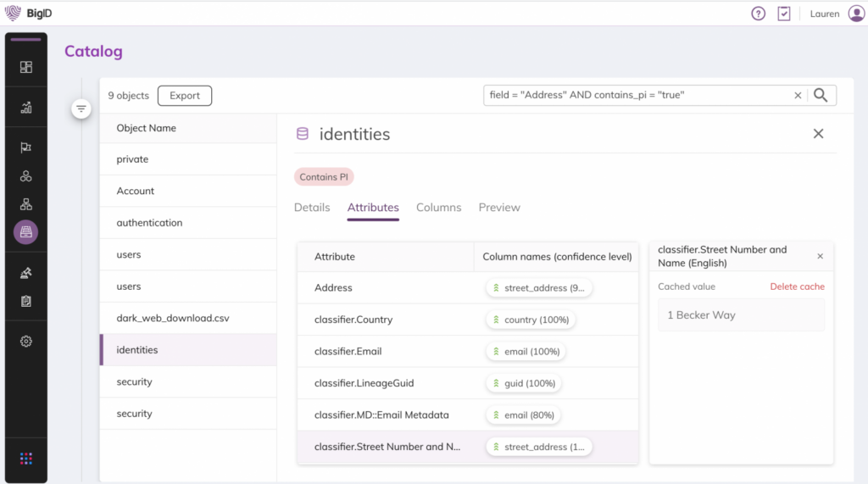Switch to the Columns tab
This screenshot has height=484, width=868.
pyautogui.click(x=438, y=208)
